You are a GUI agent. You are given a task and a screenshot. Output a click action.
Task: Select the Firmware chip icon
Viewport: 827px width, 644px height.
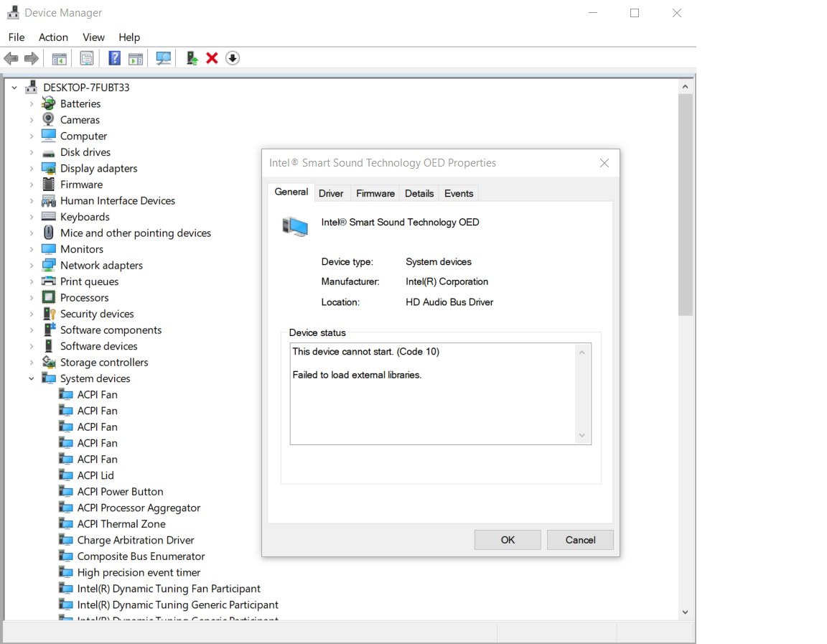(x=49, y=185)
